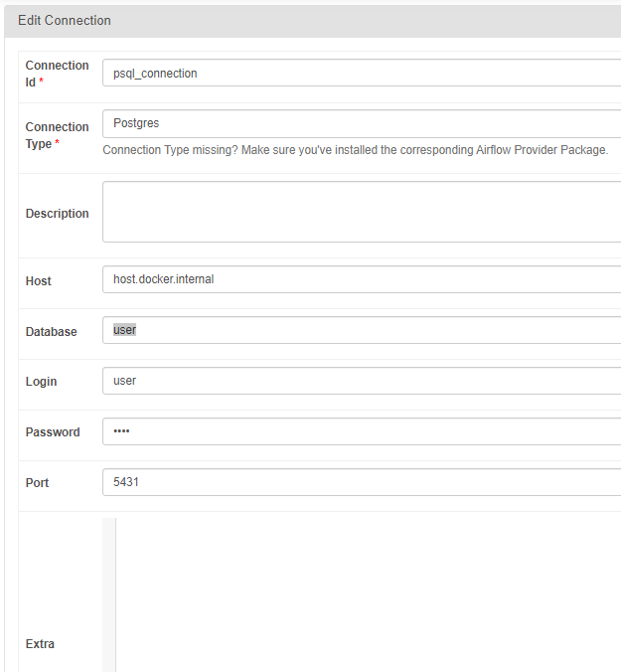
Task: Click into the Login field
Action: (361, 381)
